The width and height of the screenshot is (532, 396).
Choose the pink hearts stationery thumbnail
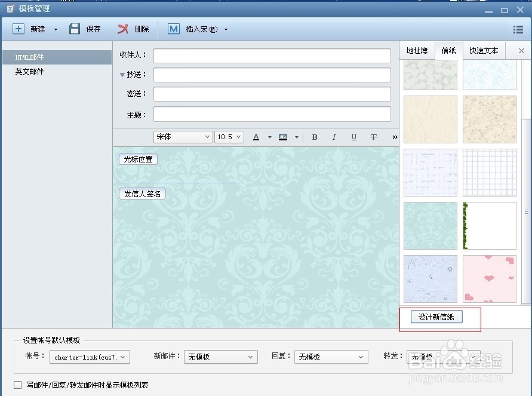(x=489, y=279)
